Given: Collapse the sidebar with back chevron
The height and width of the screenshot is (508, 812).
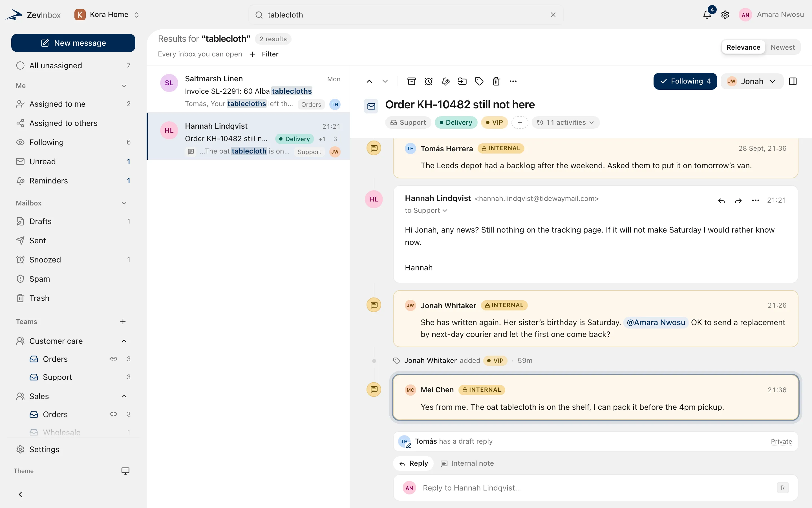Looking at the screenshot, I should pyautogui.click(x=21, y=494).
